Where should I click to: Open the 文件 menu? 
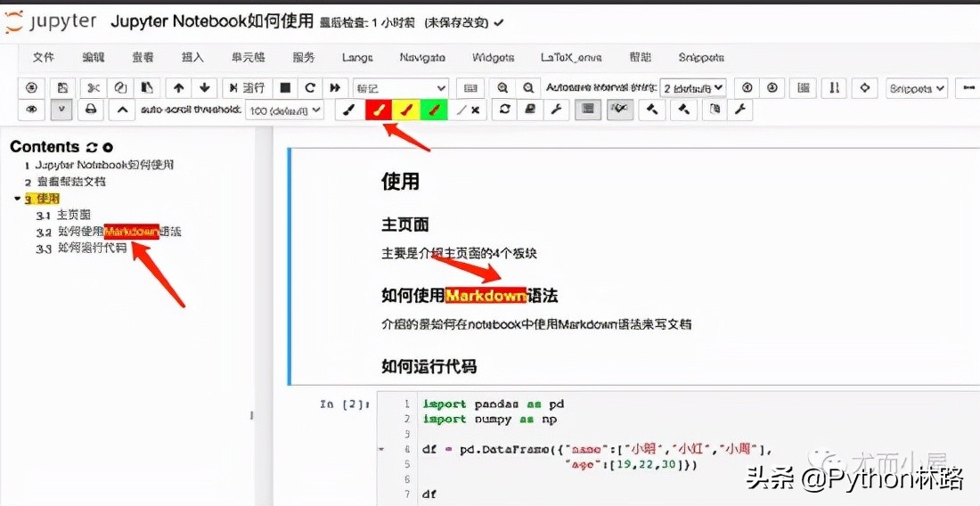coord(43,57)
